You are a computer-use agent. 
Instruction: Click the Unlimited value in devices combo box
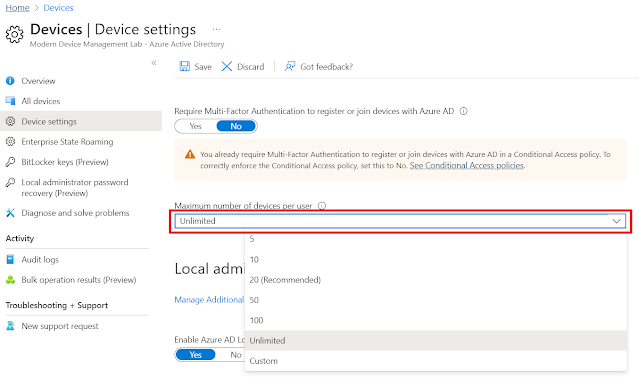tap(198, 221)
